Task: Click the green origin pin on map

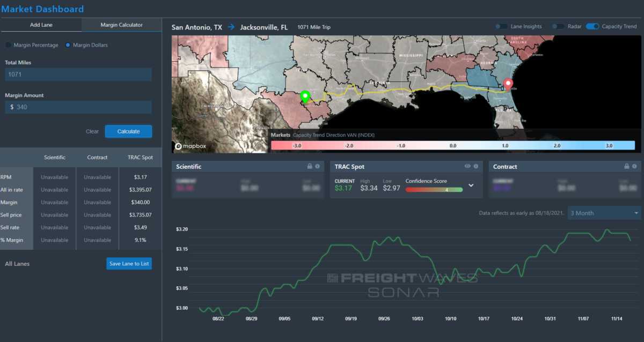Action: coord(305,96)
